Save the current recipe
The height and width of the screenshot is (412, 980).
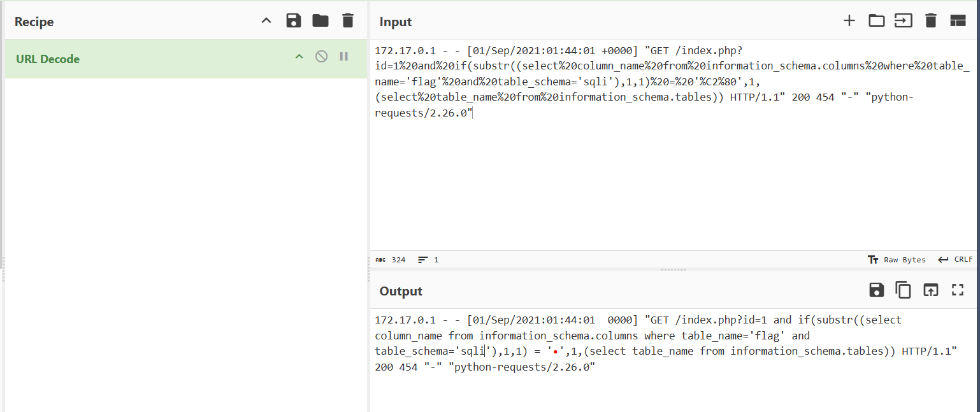point(293,21)
